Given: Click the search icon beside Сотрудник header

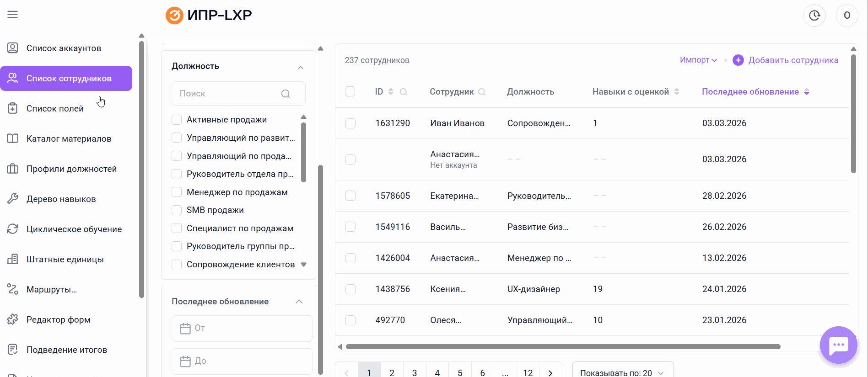Looking at the screenshot, I should click(x=482, y=92).
